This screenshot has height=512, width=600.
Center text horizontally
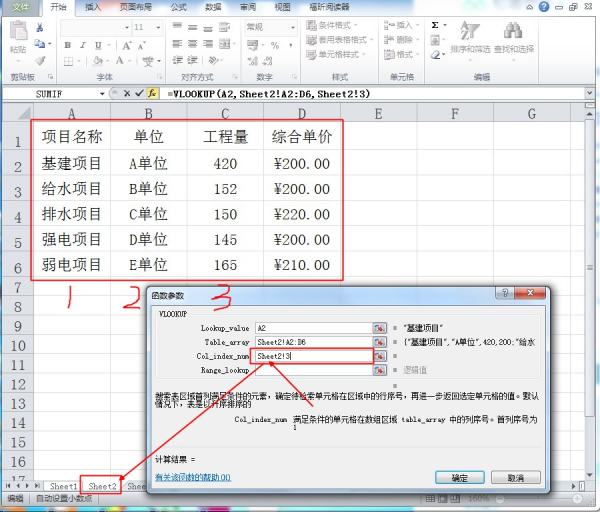tap(192, 44)
